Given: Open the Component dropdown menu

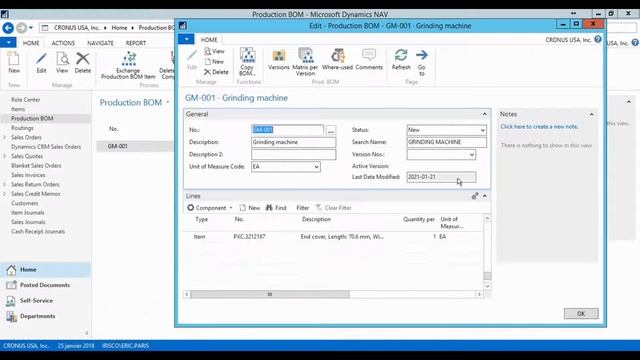Looking at the screenshot, I should pyautogui.click(x=210, y=208).
